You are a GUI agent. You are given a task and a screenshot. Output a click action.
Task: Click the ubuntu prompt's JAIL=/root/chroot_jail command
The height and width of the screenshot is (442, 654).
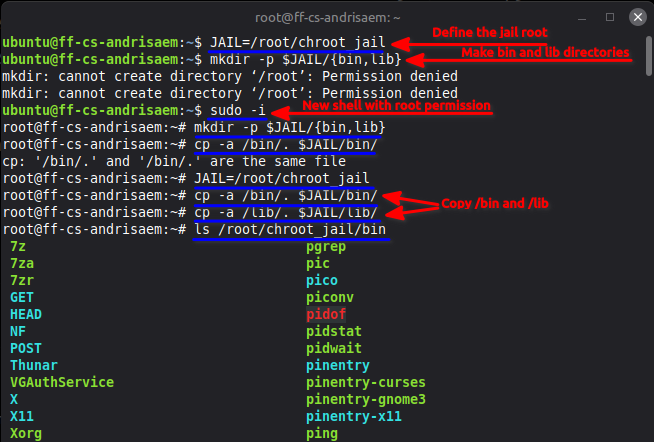(298, 43)
